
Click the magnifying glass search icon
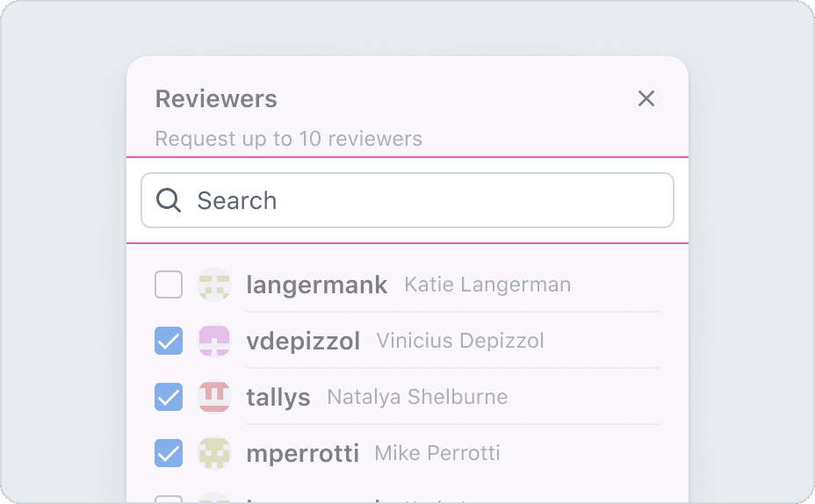pyautogui.click(x=169, y=200)
